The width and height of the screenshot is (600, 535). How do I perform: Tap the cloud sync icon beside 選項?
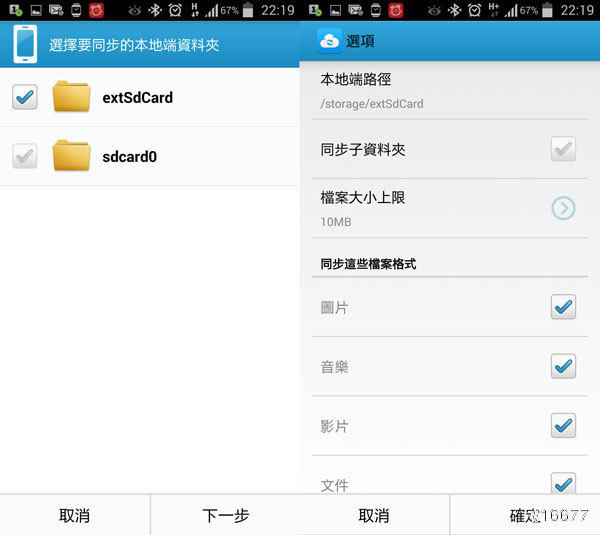(329, 41)
